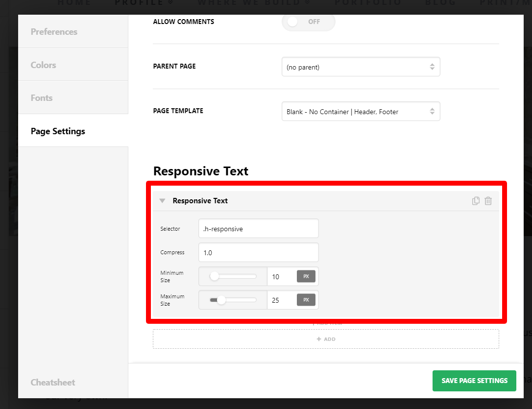Image resolution: width=532 pixels, height=409 pixels.
Task: Collapse the Responsive Text item with the disclosure triangle
Action: point(162,201)
